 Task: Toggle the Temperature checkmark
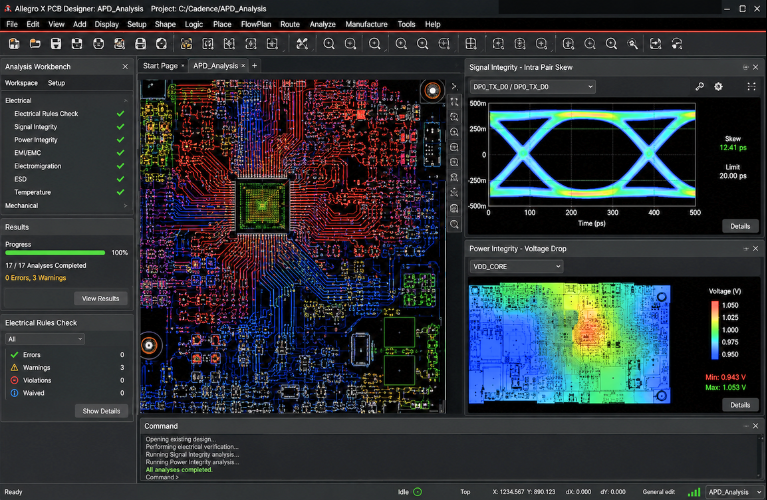coord(120,192)
